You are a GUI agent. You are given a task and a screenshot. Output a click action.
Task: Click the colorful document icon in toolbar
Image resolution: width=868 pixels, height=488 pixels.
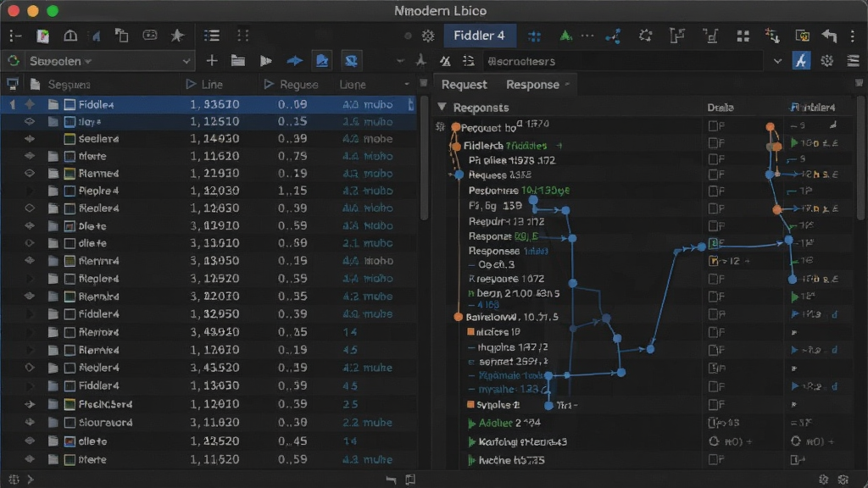coord(42,36)
